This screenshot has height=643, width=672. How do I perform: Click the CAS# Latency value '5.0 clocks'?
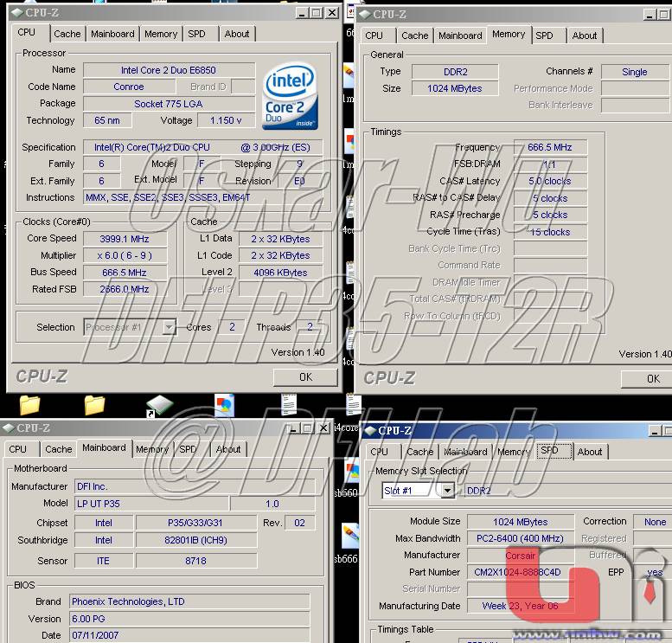click(x=550, y=181)
